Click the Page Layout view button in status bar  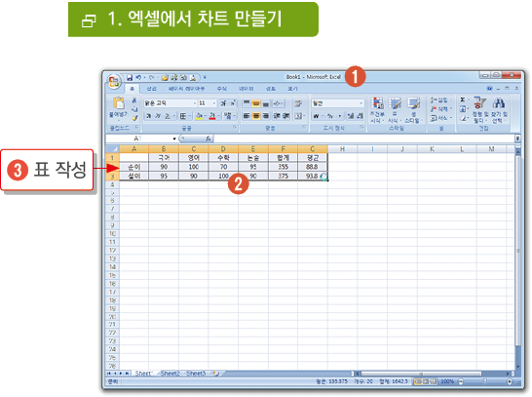click(x=426, y=381)
